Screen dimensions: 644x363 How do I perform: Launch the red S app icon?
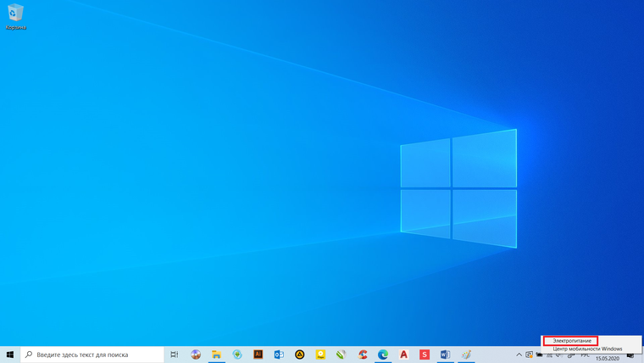tap(425, 355)
